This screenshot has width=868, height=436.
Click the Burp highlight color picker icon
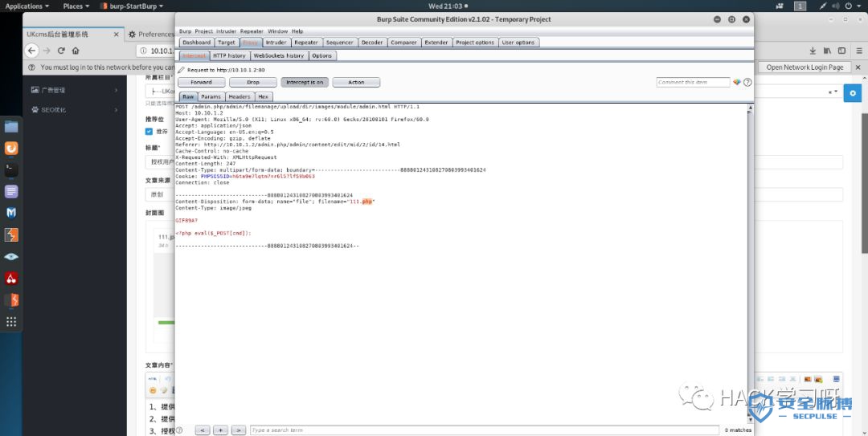737,82
